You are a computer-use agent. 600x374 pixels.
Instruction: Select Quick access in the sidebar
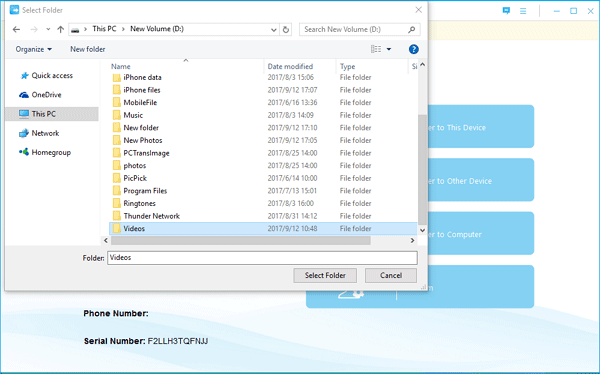coord(52,75)
